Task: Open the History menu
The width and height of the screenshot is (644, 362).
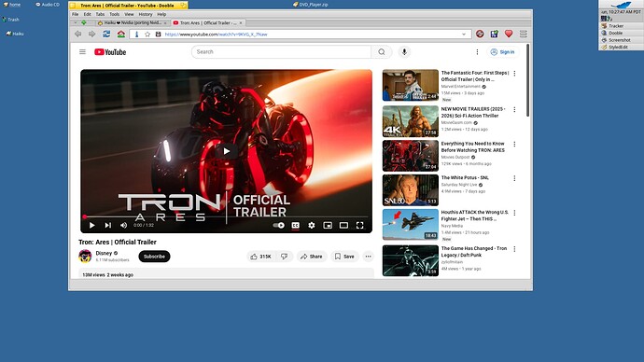Action: (146, 14)
